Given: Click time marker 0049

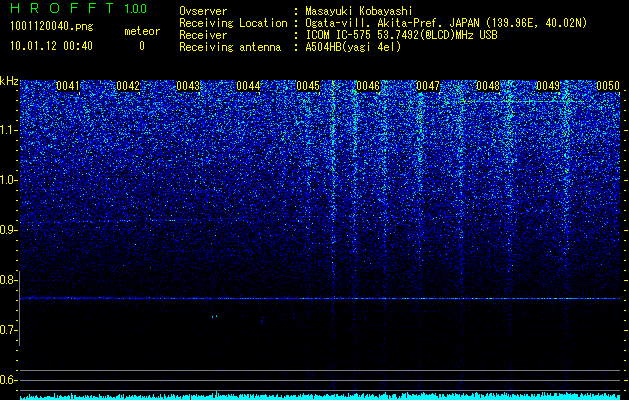Looking at the screenshot, I should click(x=548, y=86).
